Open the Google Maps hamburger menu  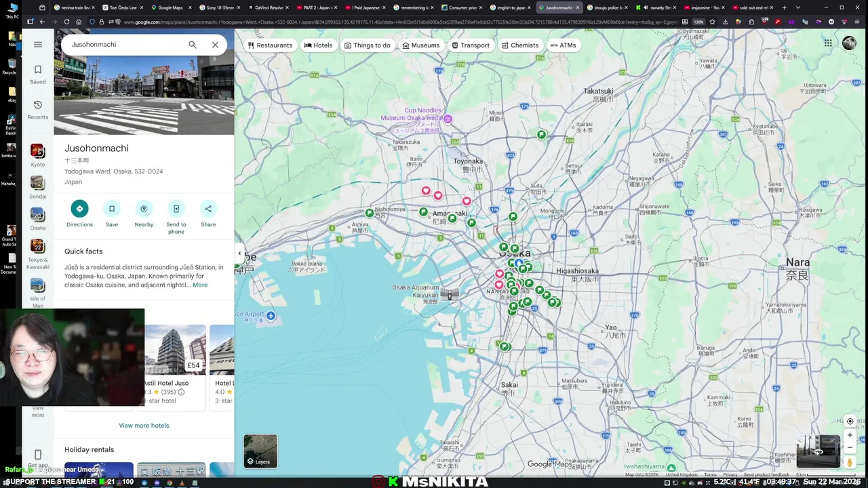pos(38,45)
